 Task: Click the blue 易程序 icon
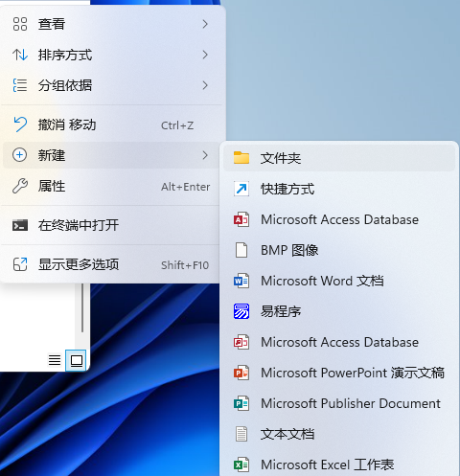coord(241,311)
